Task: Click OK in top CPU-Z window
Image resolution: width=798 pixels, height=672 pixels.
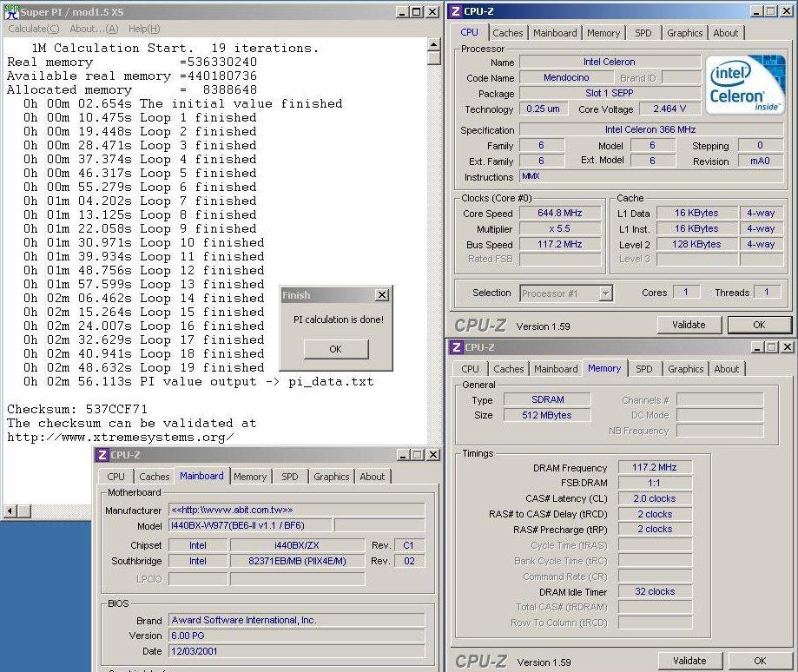Action: 759,325
